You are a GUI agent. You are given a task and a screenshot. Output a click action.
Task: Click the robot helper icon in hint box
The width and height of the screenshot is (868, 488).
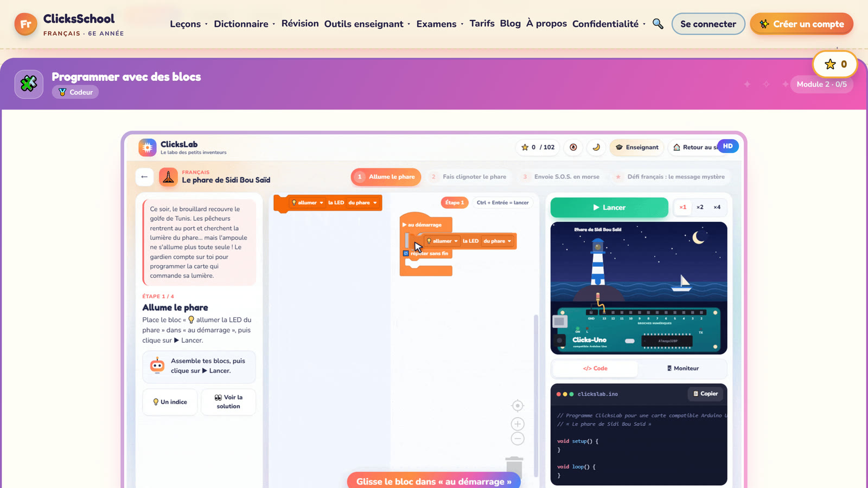point(157,365)
